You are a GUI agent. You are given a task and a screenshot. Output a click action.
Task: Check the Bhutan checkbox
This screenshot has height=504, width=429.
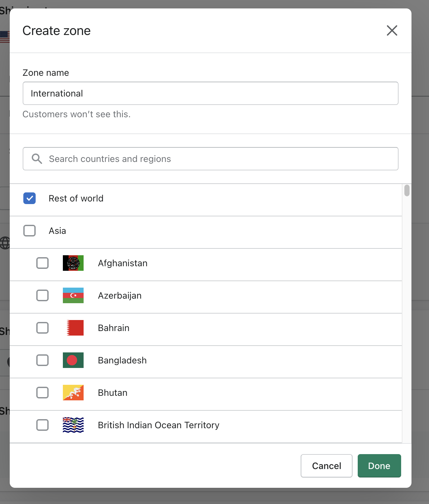coord(42,393)
